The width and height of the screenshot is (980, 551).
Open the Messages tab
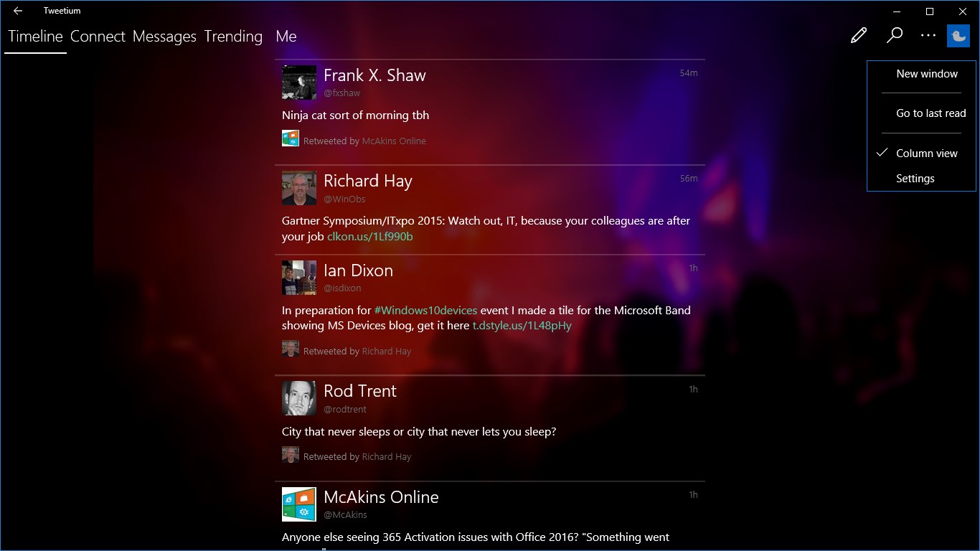tap(164, 37)
